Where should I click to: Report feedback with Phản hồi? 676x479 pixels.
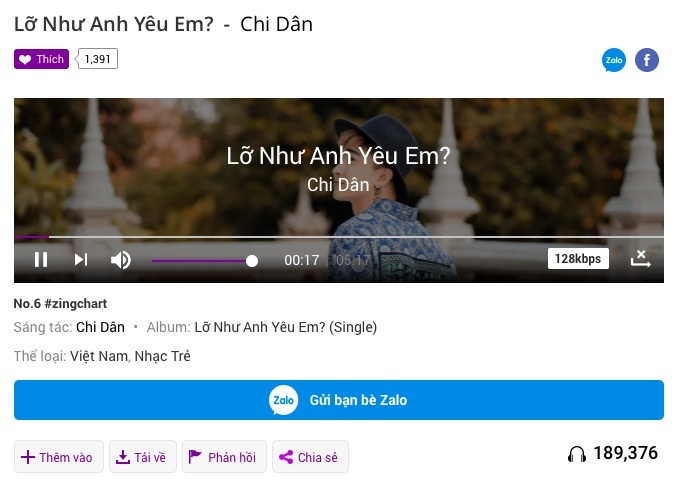[x=224, y=457]
